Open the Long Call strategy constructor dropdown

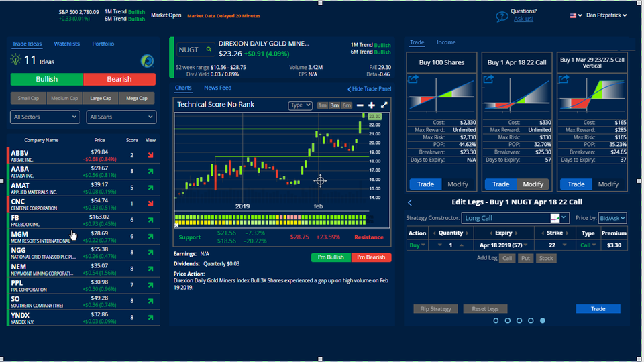point(515,218)
